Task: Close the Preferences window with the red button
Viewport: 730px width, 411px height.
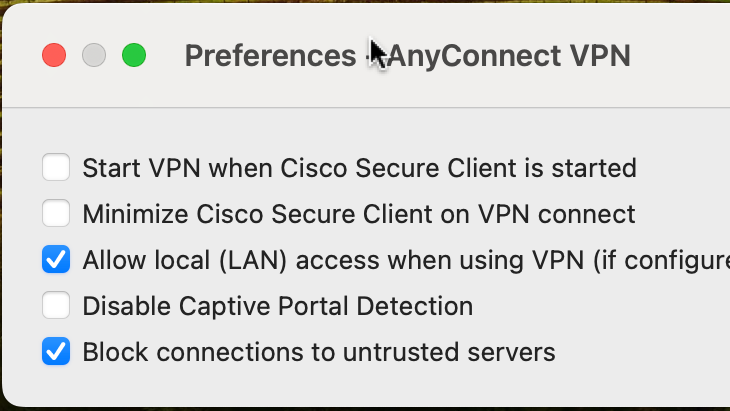Action: 53,55
